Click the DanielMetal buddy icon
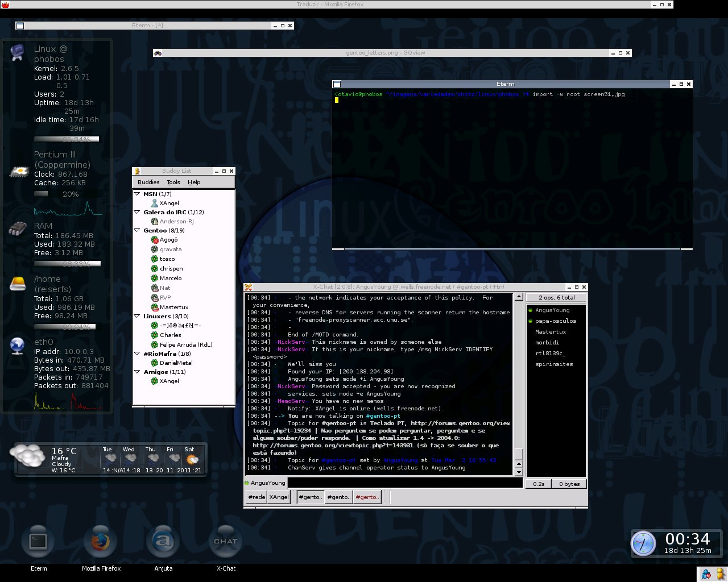Viewport: 728px width, 582px height. (154, 363)
